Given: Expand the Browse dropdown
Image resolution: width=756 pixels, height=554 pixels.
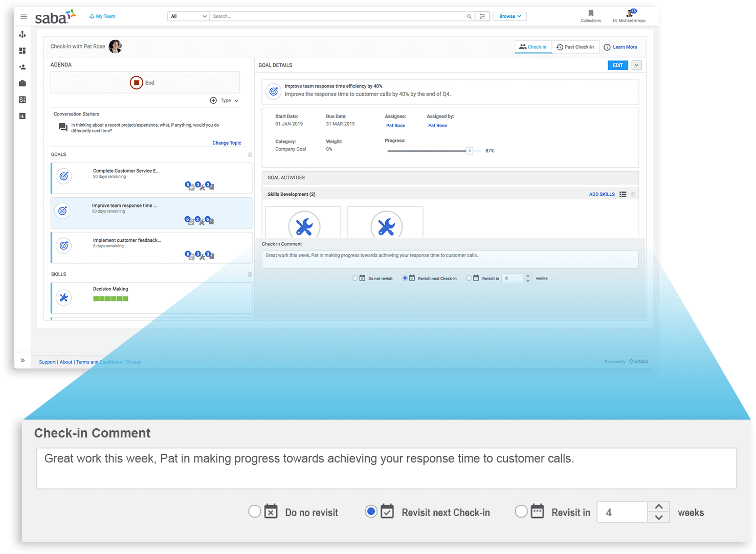Looking at the screenshot, I should pos(509,16).
